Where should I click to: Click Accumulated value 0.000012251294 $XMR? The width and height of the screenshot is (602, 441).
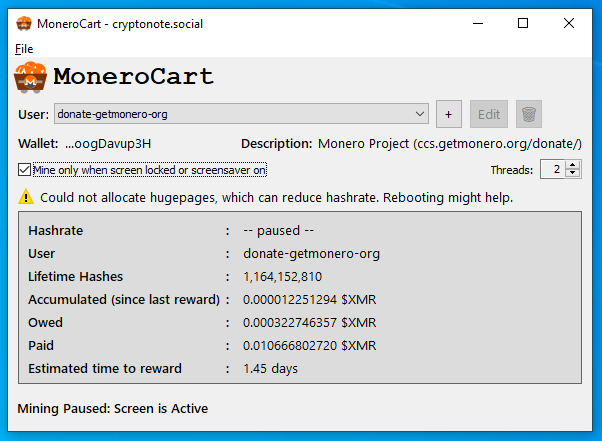pos(309,299)
